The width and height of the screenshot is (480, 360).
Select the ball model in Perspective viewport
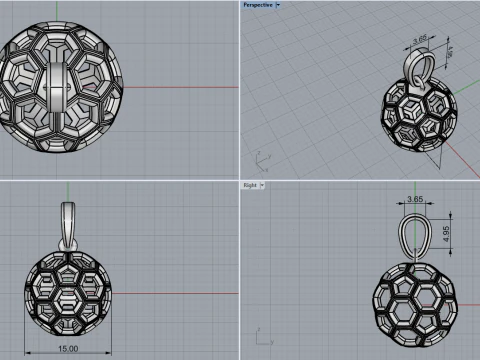pyautogui.click(x=419, y=114)
